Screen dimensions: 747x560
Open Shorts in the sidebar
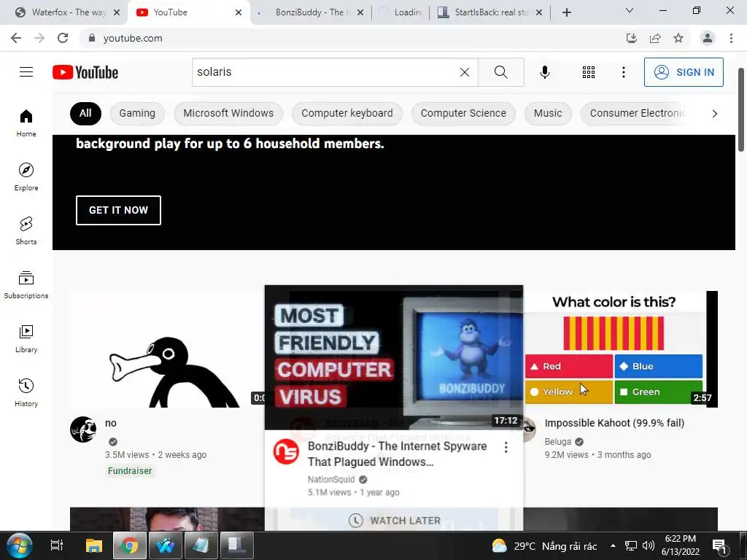click(x=26, y=231)
